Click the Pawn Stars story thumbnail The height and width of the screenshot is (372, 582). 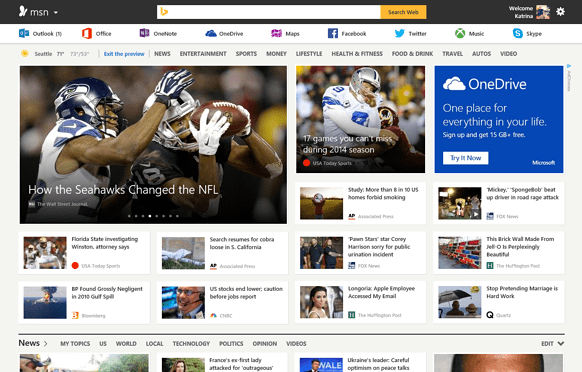point(321,252)
